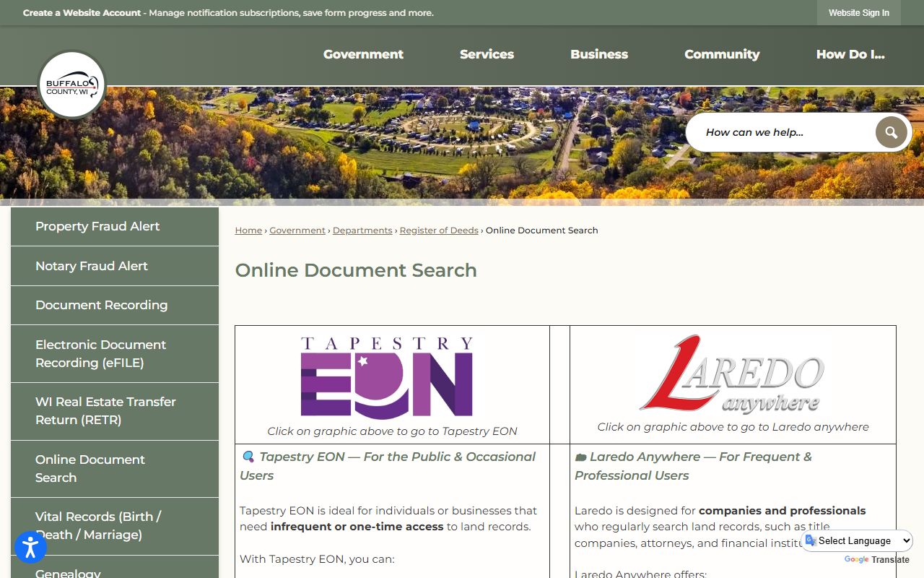Open WI Real Estate Transfer Return item
Screen dimensions: 924x578
click(x=115, y=411)
